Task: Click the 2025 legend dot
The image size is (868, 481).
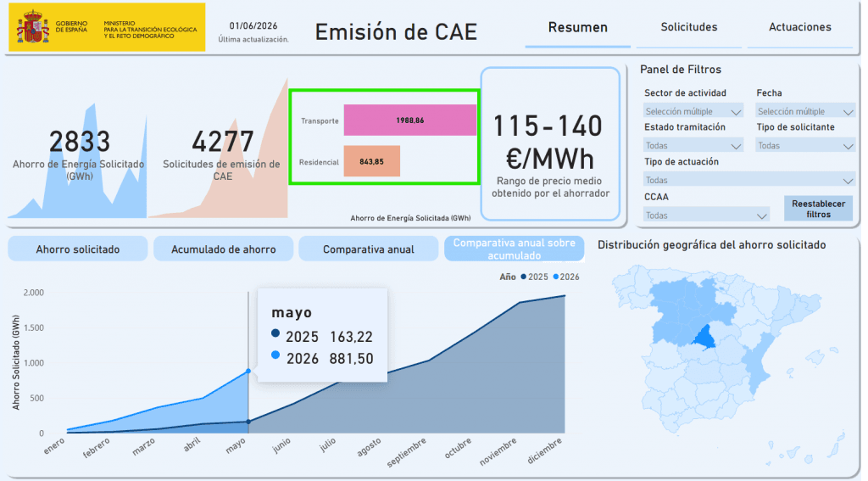Action: pos(523,277)
